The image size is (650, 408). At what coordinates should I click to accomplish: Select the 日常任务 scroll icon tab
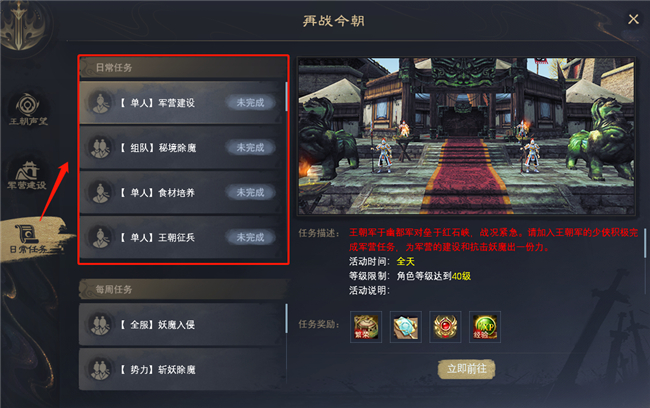(28, 238)
